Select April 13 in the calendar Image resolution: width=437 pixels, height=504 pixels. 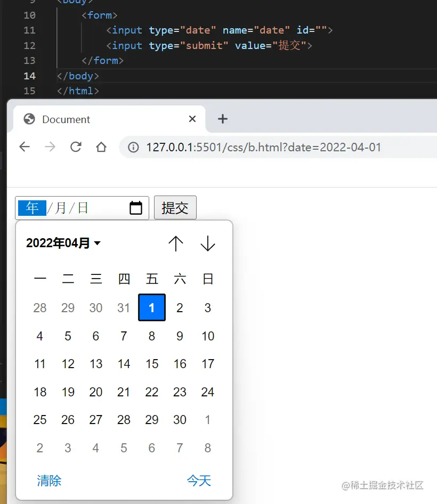96,364
